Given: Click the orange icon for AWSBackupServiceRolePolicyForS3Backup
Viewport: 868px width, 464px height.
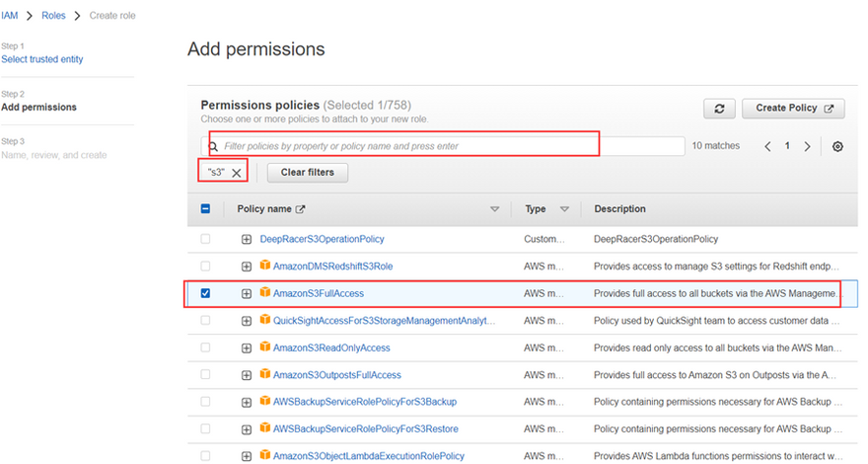Looking at the screenshot, I should click(265, 400).
